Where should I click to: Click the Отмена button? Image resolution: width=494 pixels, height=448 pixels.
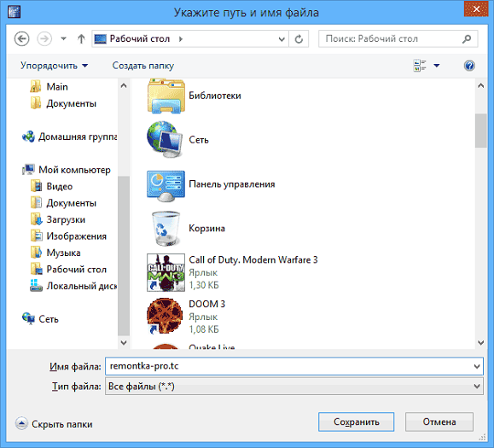(x=439, y=422)
